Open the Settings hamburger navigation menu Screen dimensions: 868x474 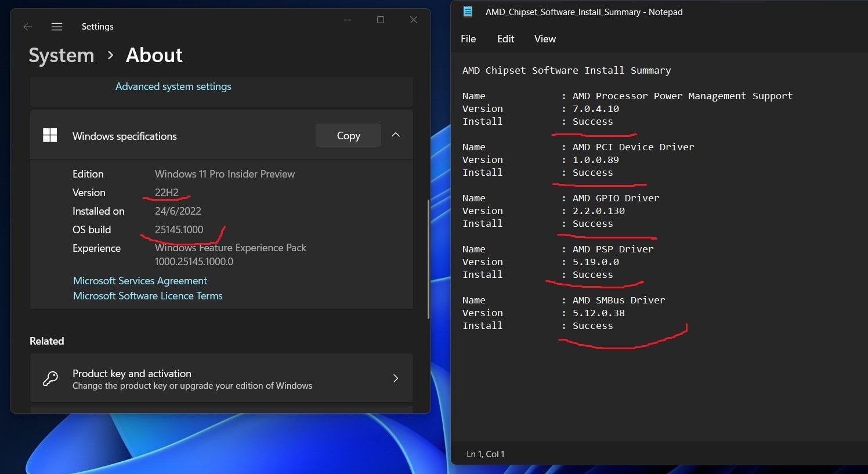[x=57, y=27]
